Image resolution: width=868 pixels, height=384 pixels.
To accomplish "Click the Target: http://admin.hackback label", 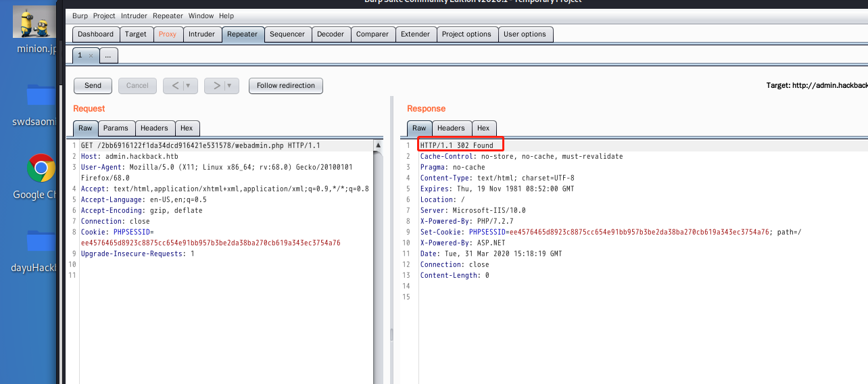I will 817,86.
